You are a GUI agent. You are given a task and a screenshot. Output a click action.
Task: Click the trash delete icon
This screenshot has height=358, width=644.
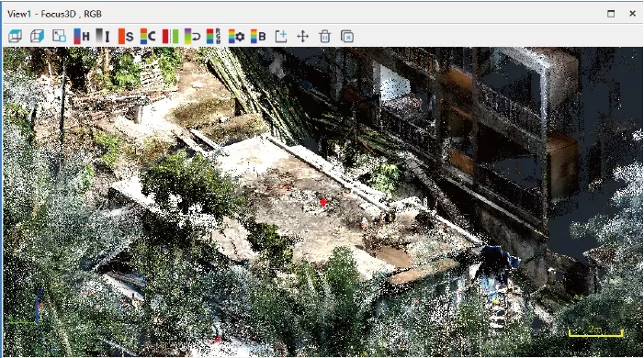click(x=325, y=36)
